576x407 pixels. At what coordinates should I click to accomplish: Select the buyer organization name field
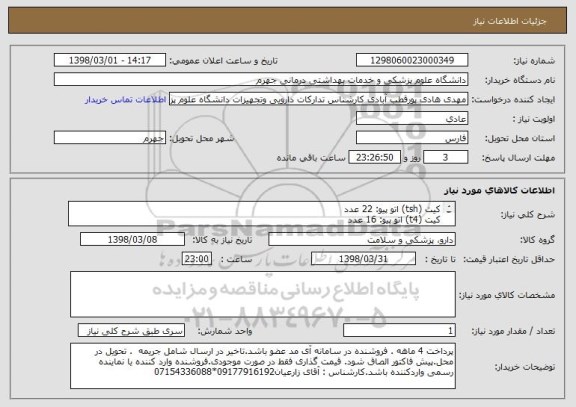[261, 80]
